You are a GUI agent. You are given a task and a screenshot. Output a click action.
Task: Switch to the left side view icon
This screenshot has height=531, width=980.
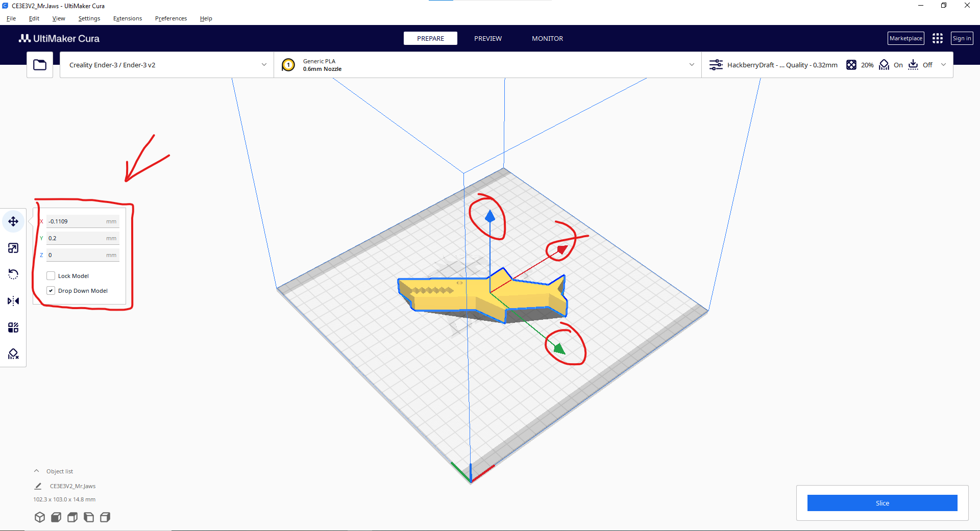click(x=89, y=517)
